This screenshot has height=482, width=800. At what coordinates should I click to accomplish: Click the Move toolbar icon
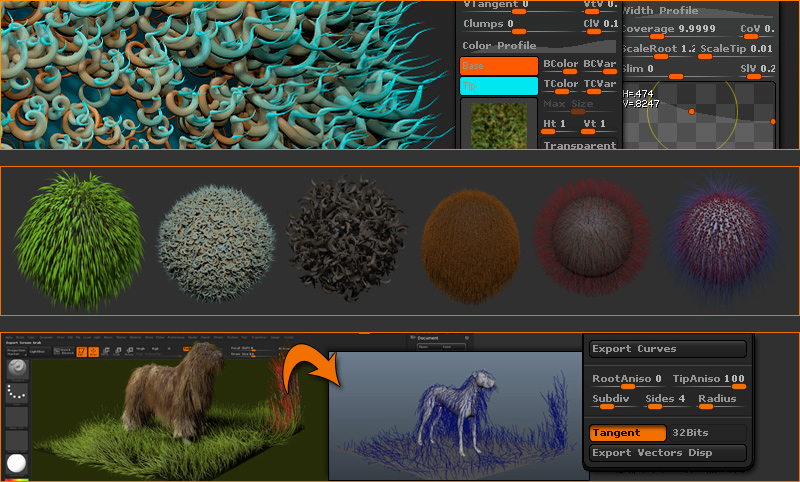(107, 351)
